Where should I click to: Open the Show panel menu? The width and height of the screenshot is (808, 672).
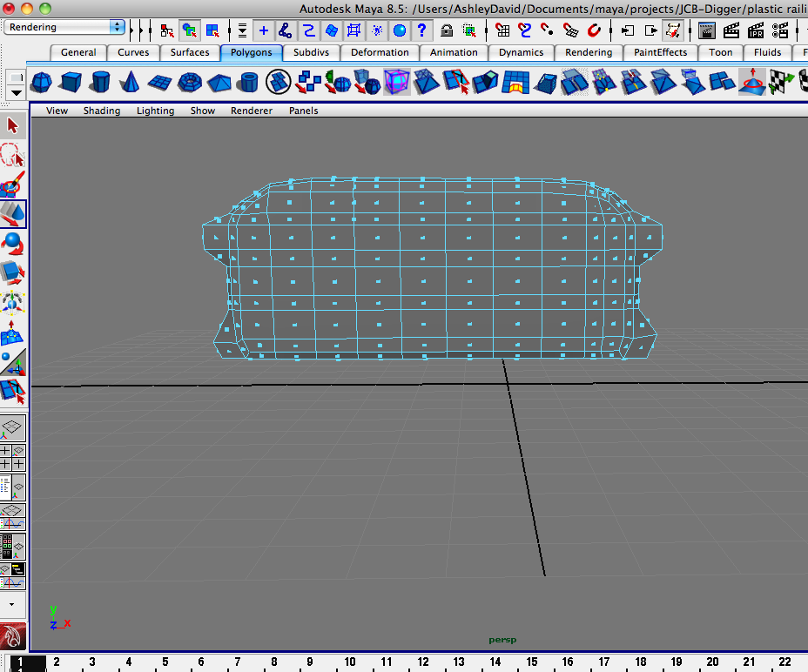(203, 111)
